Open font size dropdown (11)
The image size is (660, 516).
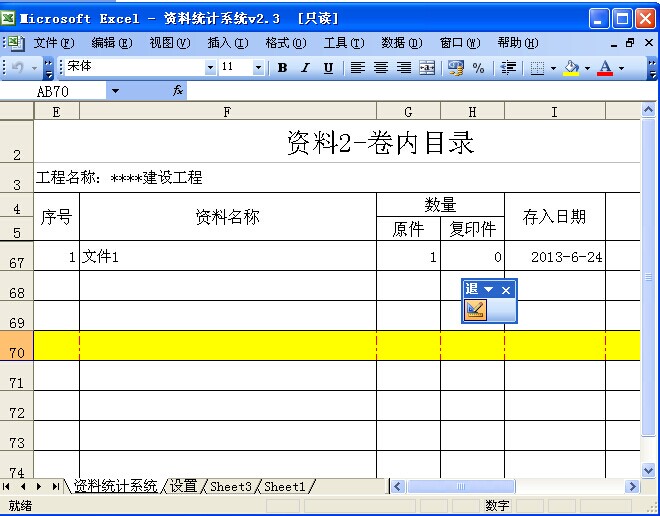(x=258, y=67)
